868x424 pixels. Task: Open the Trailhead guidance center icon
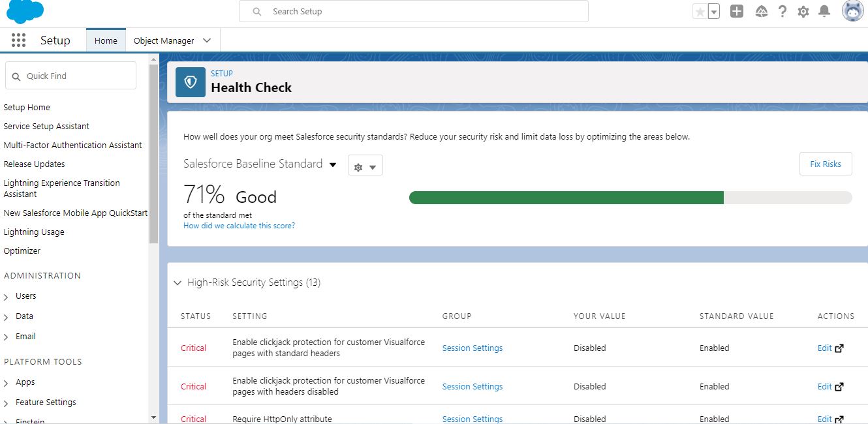(761, 11)
